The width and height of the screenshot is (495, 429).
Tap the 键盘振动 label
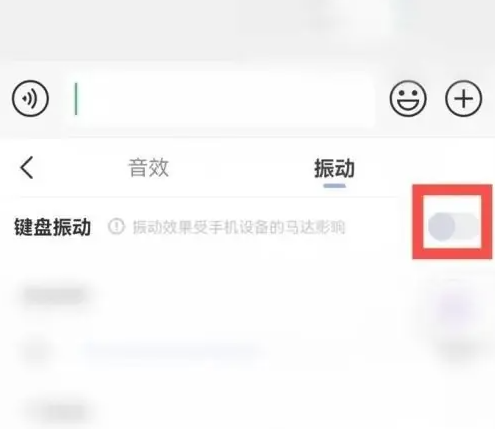[52, 227]
